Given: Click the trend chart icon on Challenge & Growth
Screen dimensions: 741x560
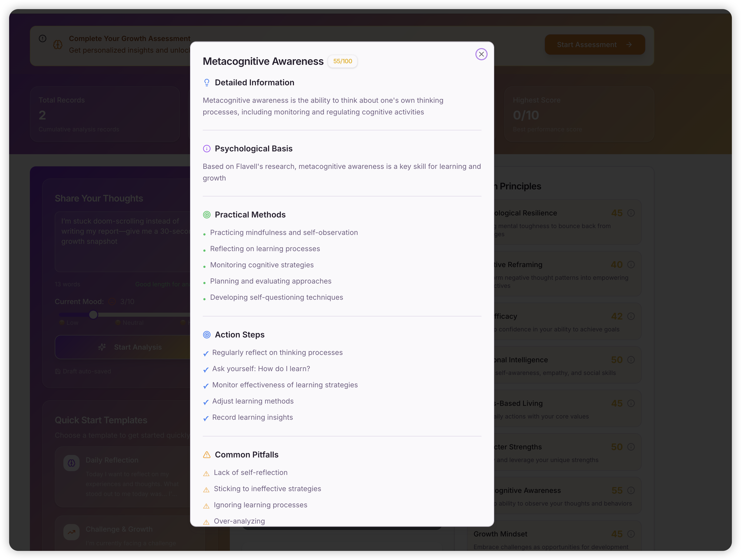Looking at the screenshot, I should [x=71, y=532].
